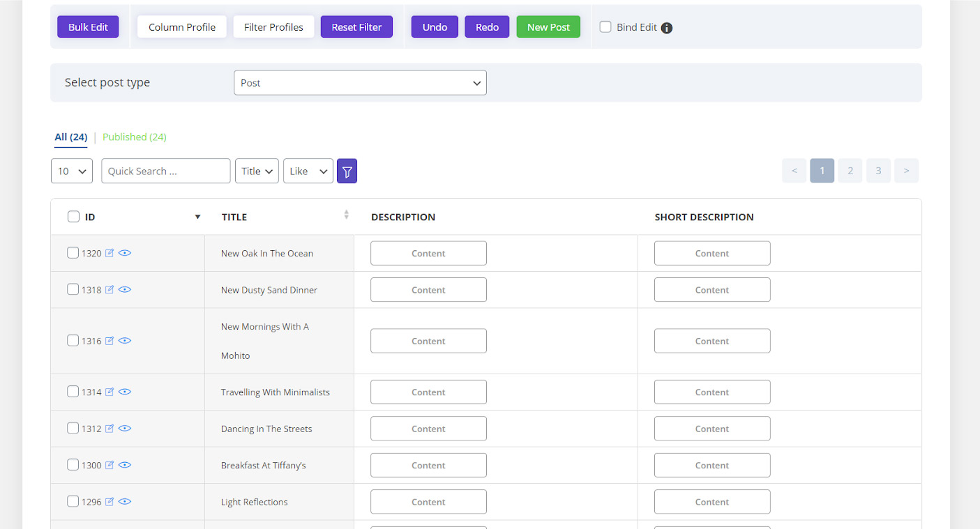View post 1318 via eye icon

click(x=125, y=289)
